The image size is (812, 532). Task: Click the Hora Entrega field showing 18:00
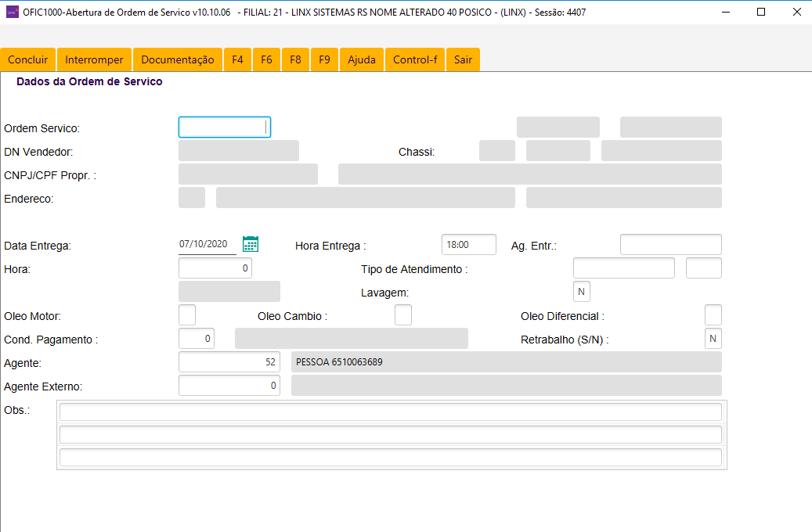[x=469, y=245]
